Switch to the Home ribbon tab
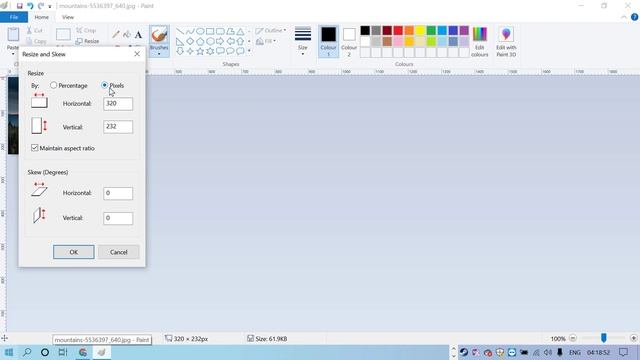The height and width of the screenshot is (360, 640). pyautogui.click(x=41, y=17)
